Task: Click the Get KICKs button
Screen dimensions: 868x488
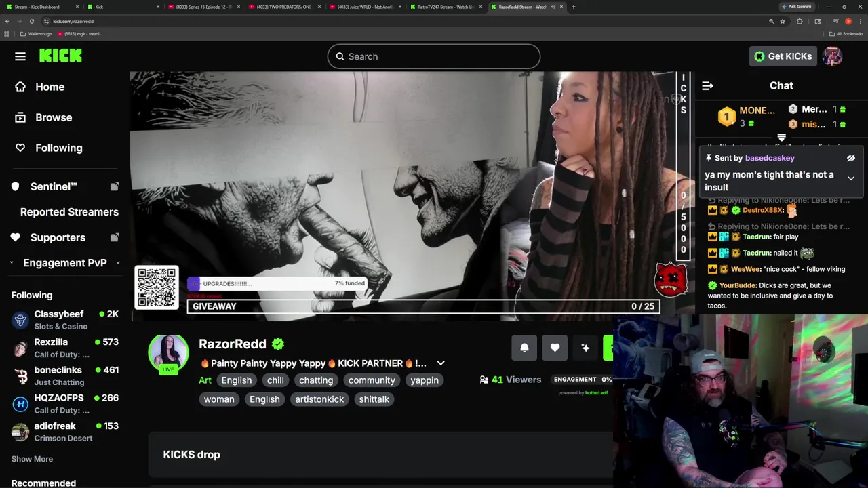Action: click(x=783, y=56)
